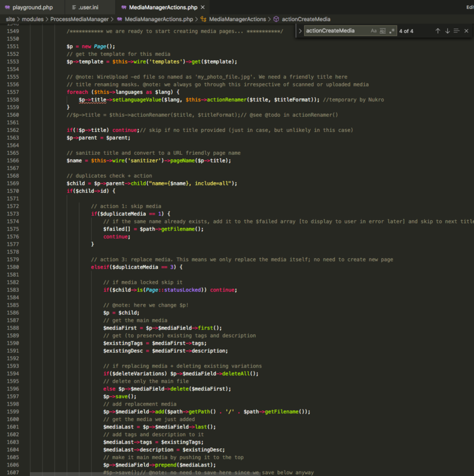Click line number 1600 in gutter

click(x=13, y=420)
